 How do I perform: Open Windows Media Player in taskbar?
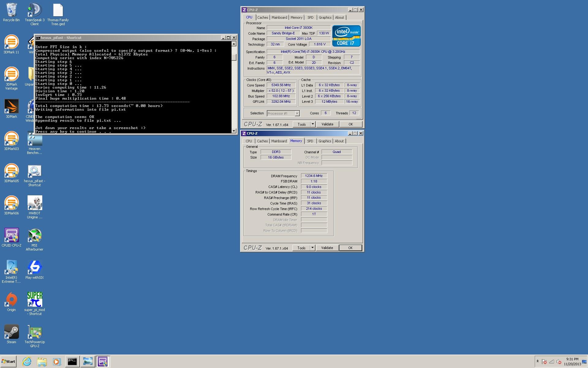point(57,362)
